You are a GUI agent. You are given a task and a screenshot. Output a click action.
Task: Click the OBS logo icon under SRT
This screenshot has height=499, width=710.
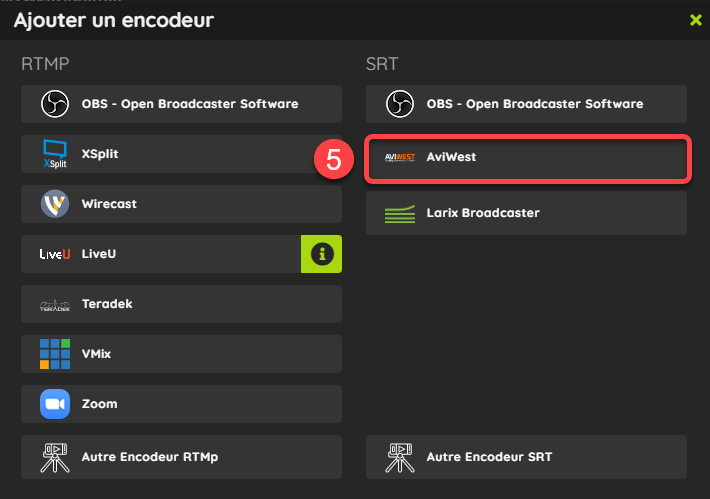(x=400, y=104)
